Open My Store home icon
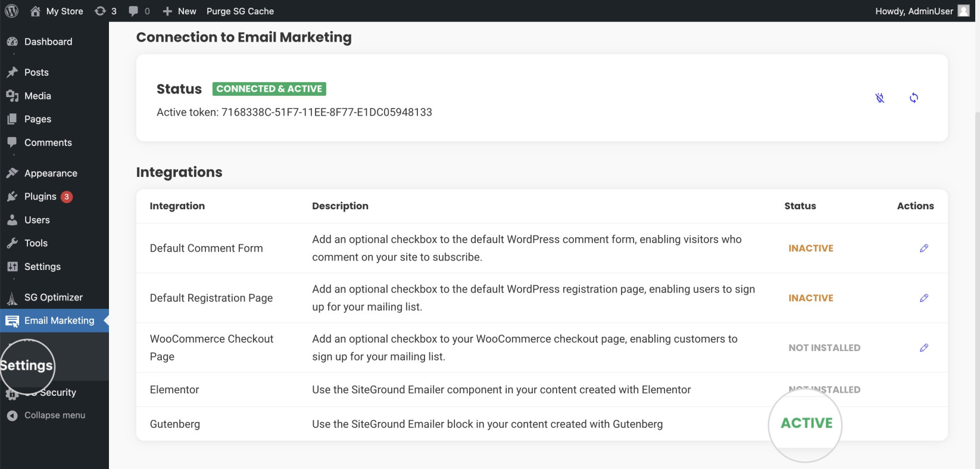 coord(36,11)
